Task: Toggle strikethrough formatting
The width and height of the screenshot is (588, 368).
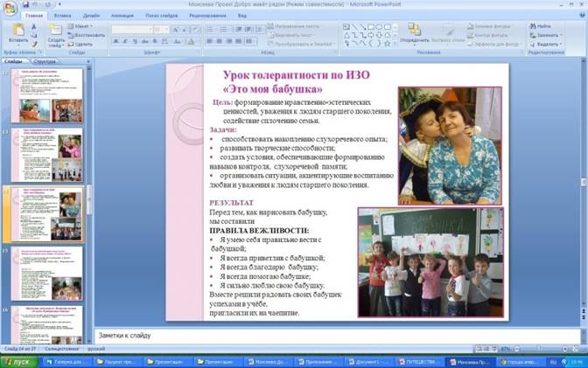Action: (144, 41)
